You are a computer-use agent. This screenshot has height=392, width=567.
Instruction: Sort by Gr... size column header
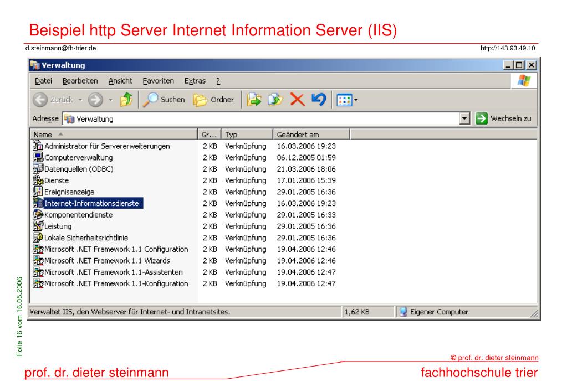(x=210, y=135)
